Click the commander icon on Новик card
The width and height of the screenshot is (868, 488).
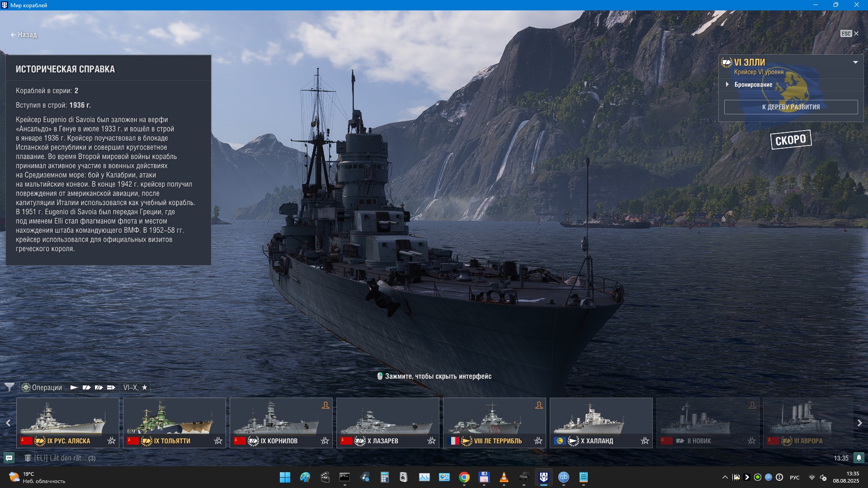[x=752, y=405]
